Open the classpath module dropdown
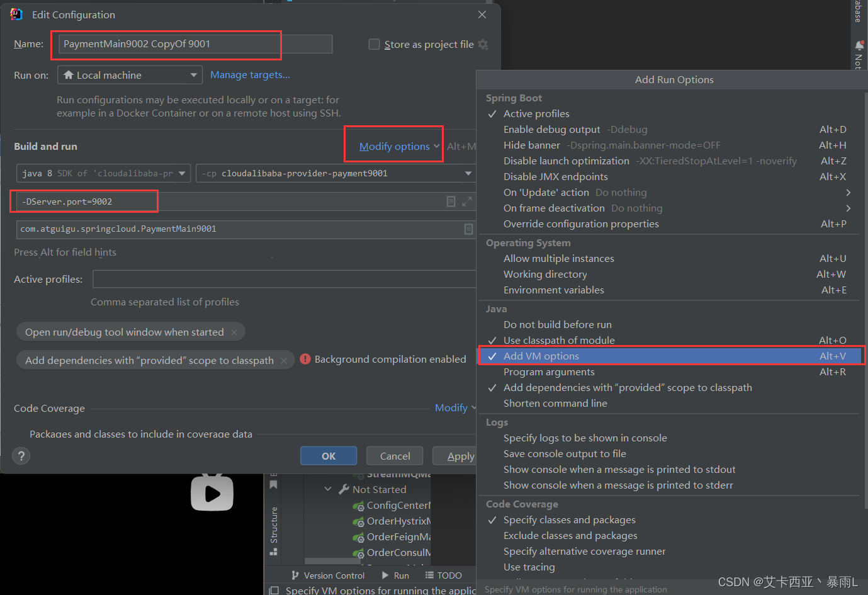This screenshot has width=868, height=595. pos(336,173)
